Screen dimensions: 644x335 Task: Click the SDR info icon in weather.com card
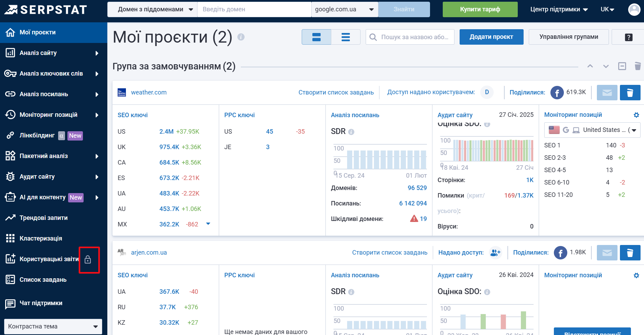click(351, 132)
